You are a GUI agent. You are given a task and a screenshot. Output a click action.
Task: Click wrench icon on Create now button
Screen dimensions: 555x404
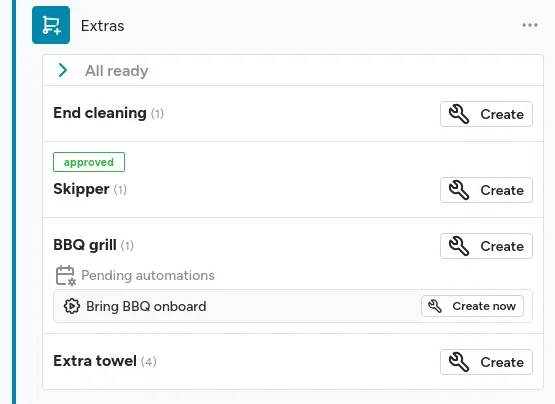coord(435,306)
